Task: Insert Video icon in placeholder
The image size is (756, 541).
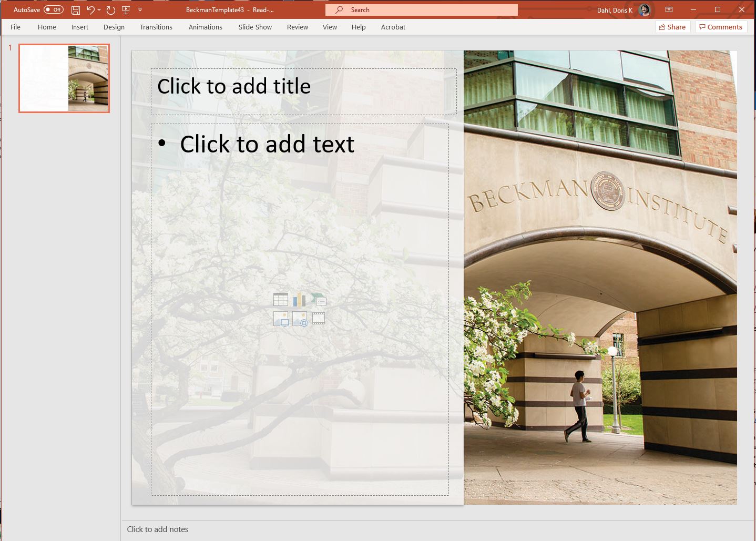Action: click(x=319, y=319)
